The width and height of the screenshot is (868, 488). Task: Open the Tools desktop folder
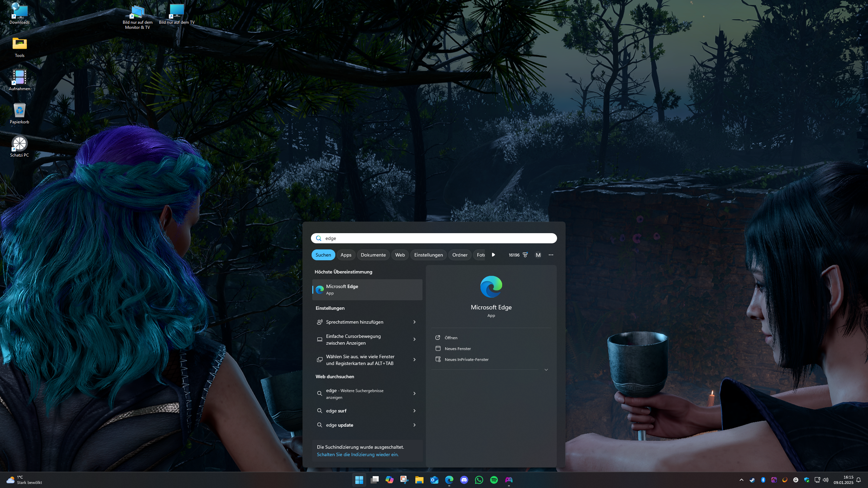(x=19, y=47)
